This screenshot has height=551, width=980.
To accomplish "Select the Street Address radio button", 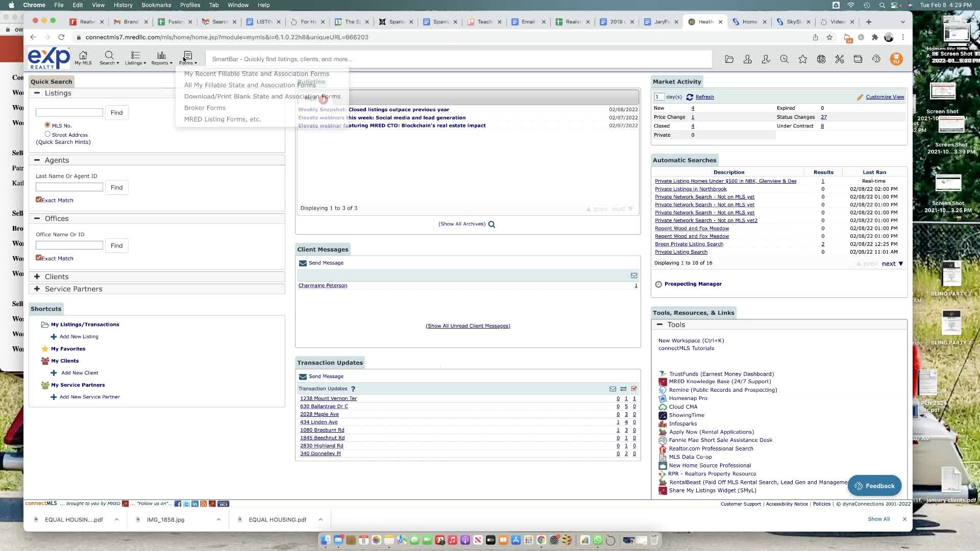I will [47, 134].
